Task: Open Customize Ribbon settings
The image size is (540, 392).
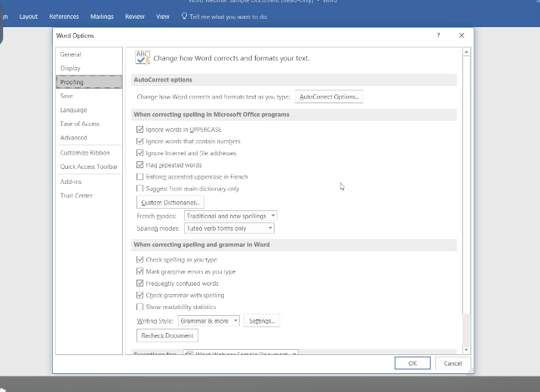Action: point(89,153)
